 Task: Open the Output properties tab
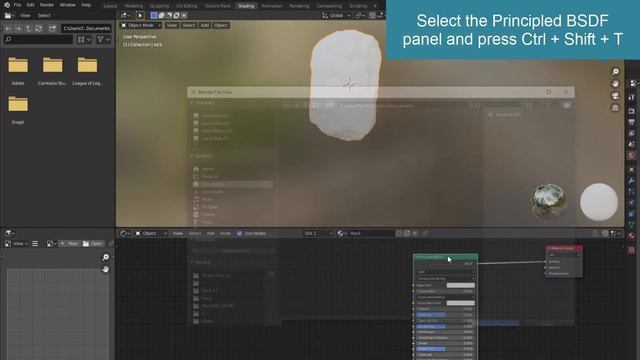[x=632, y=122]
